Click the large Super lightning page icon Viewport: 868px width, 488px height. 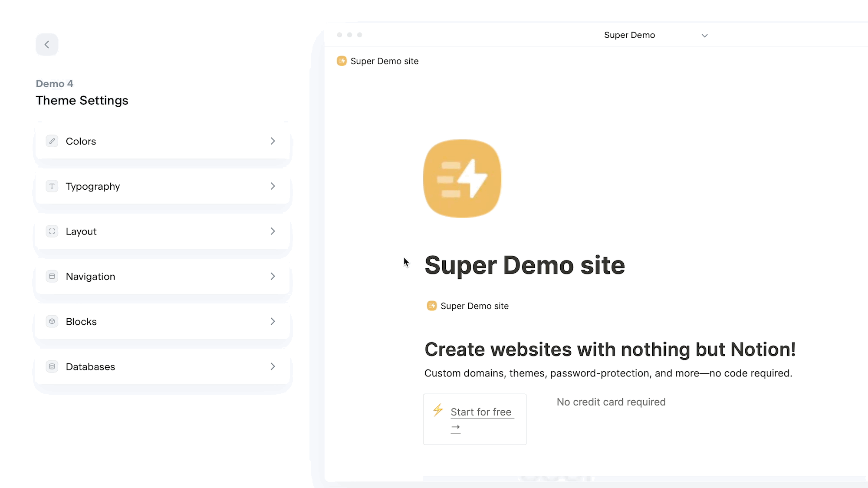coord(462,178)
